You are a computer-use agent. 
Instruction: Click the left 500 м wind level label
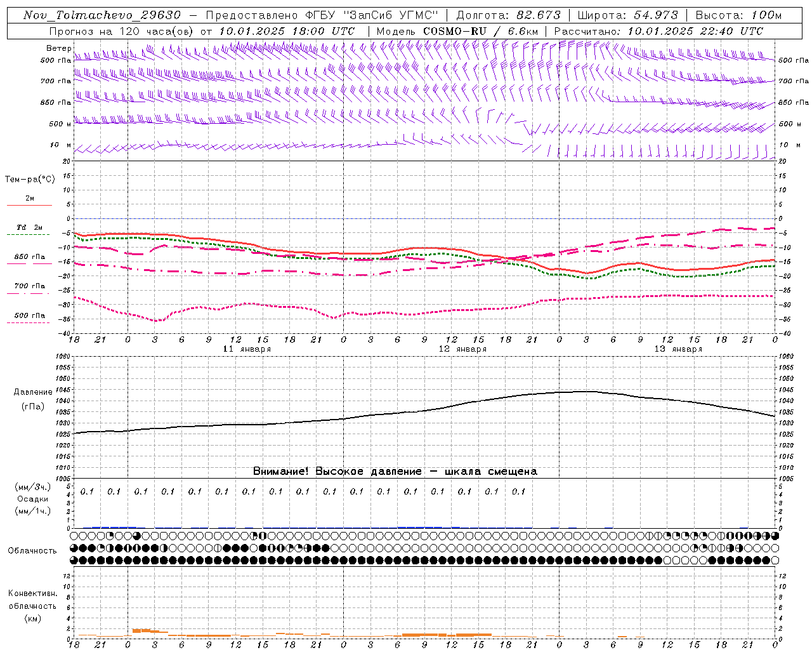60,124
